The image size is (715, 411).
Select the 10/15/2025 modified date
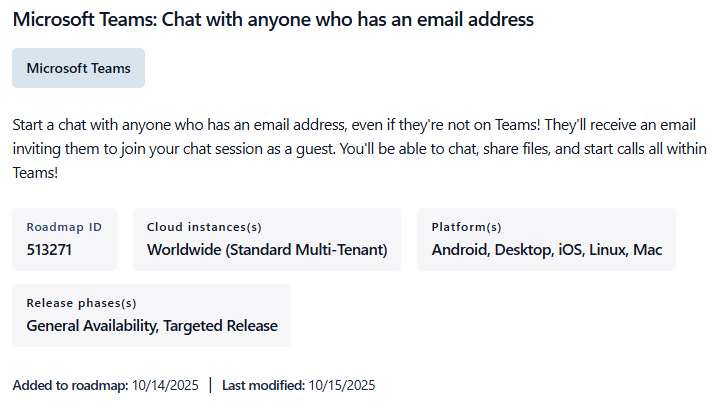point(342,385)
